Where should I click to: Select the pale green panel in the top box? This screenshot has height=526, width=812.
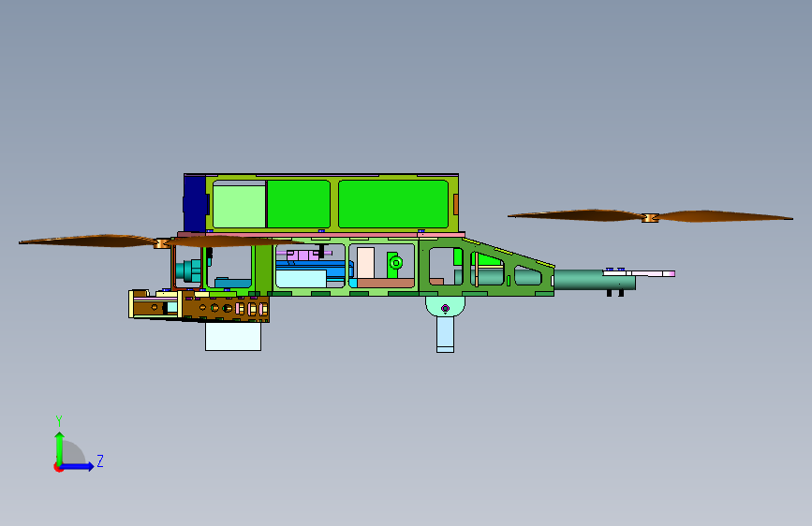(239, 206)
